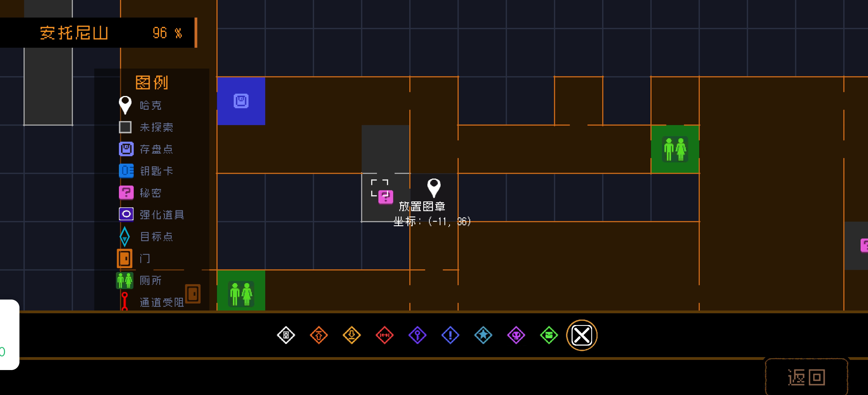Click the orange door icon on the map
Image resolution: width=868 pixels, height=395 pixels.
[193, 294]
